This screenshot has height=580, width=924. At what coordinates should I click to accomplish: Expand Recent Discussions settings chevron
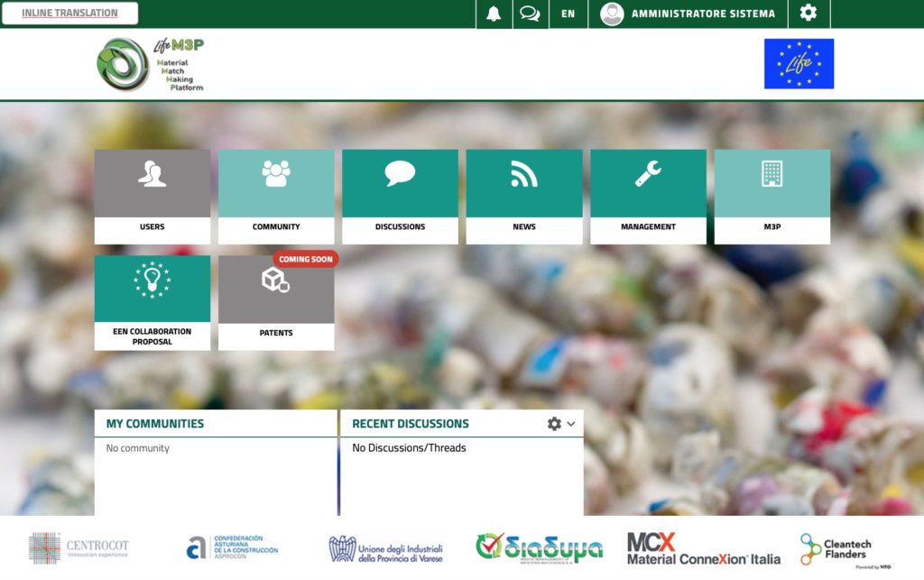[571, 424]
